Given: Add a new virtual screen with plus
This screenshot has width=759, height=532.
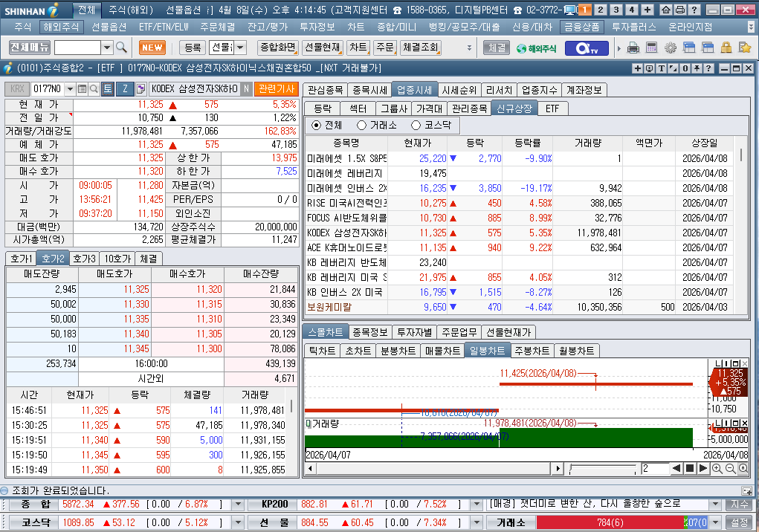Looking at the screenshot, I should (647, 10).
